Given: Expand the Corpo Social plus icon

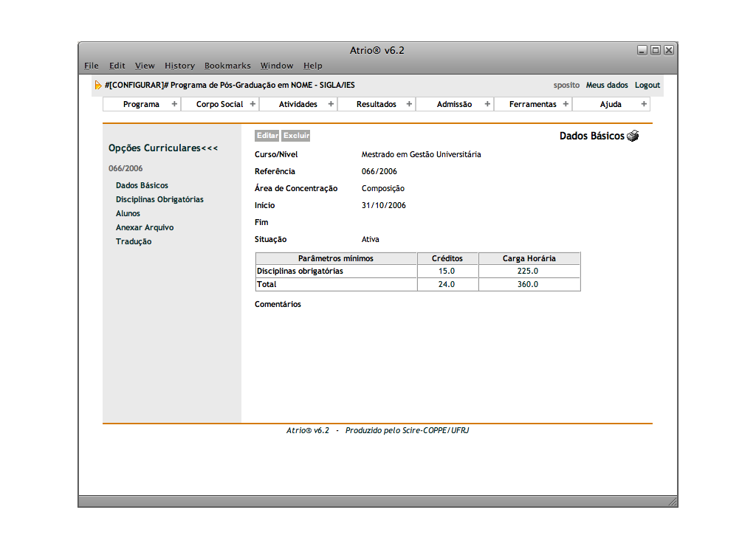Looking at the screenshot, I should click(x=252, y=104).
